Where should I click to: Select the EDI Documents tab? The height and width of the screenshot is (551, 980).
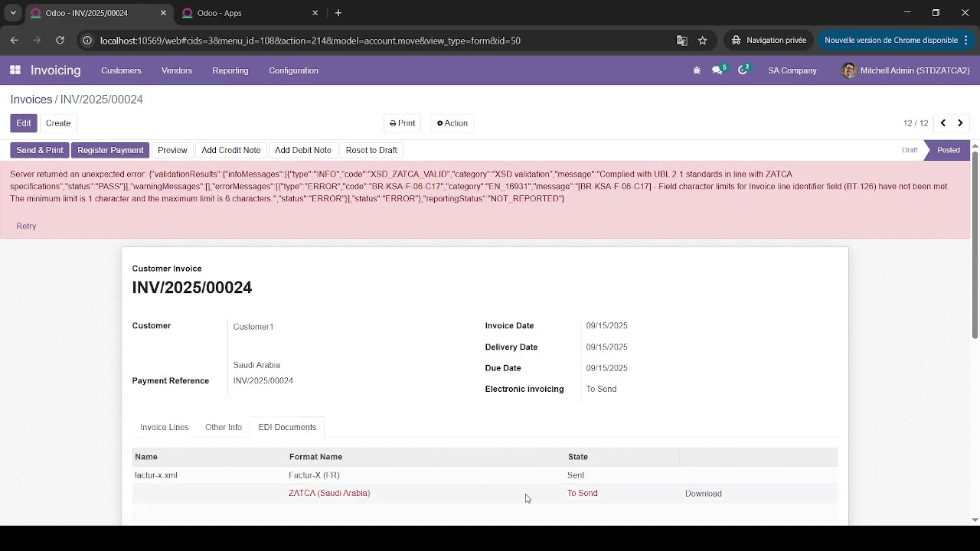tap(287, 427)
